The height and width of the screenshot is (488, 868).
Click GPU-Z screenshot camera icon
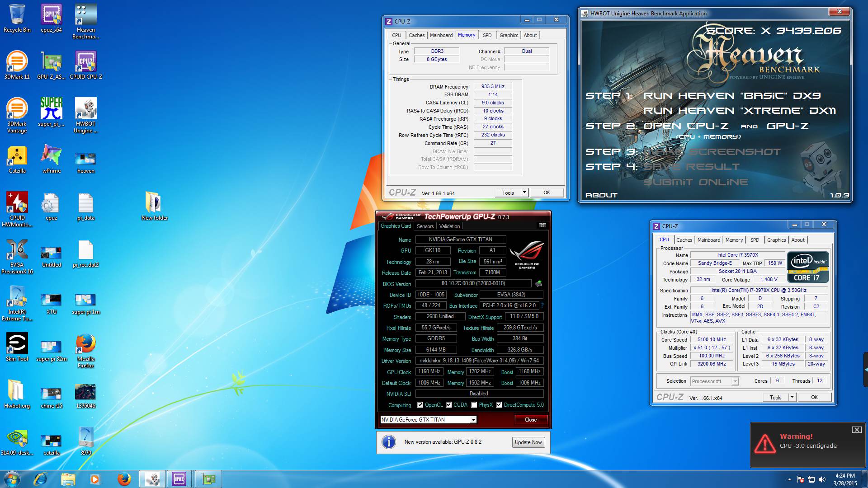point(542,225)
